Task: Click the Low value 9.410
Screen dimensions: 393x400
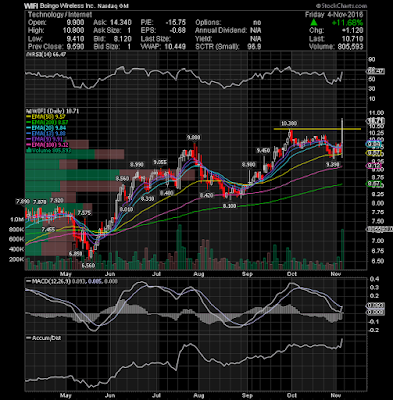Action: (x=75, y=39)
